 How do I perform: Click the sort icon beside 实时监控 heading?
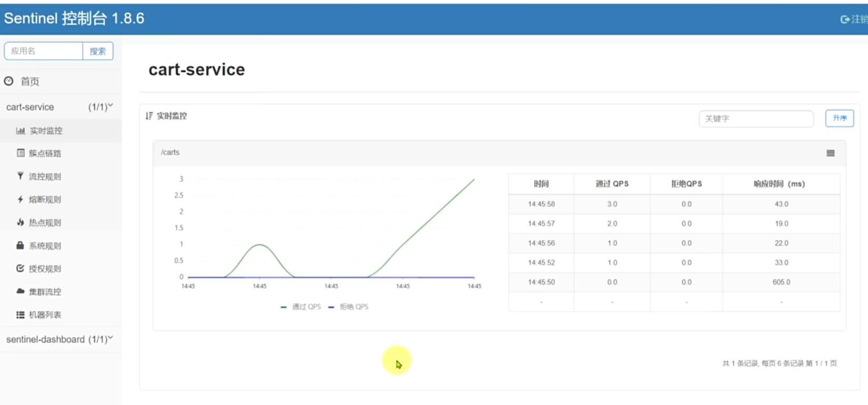pos(149,116)
